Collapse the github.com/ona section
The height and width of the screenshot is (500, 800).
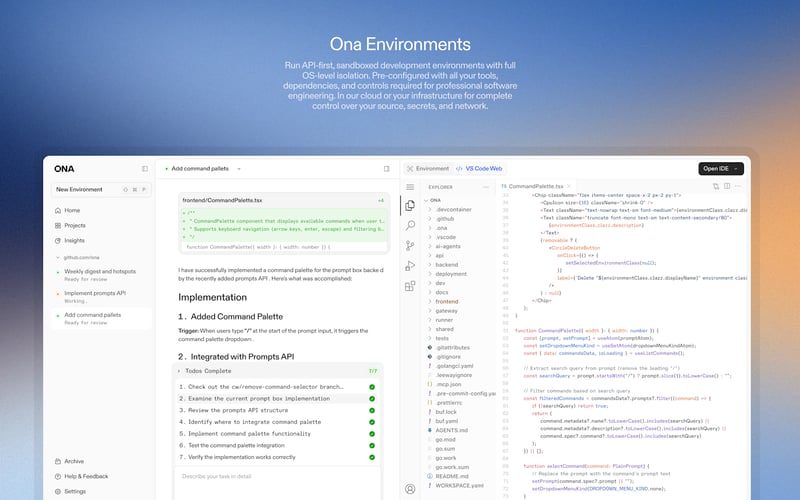pyautogui.click(x=58, y=258)
